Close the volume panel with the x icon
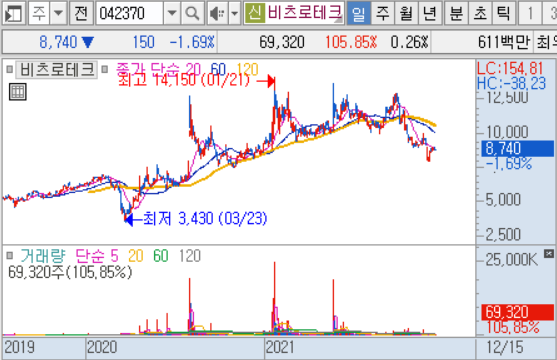The image size is (557, 360). tap(549, 253)
